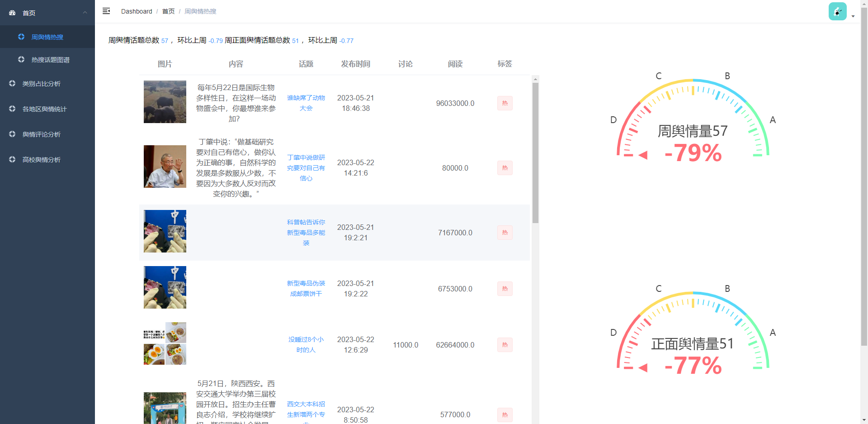Click the dashboard icon beside 首页

(12, 13)
